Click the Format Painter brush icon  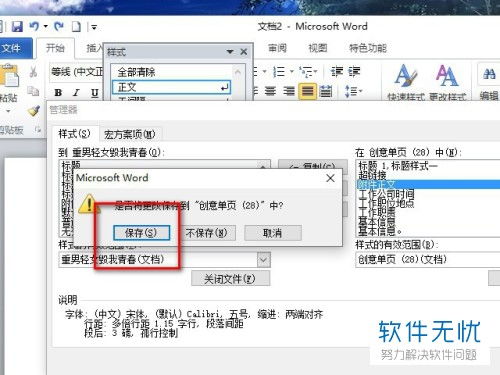pos(34,110)
